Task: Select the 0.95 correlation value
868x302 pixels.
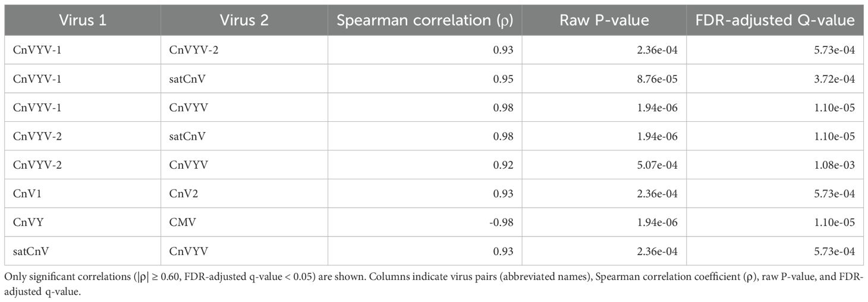Action: point(505,79)
